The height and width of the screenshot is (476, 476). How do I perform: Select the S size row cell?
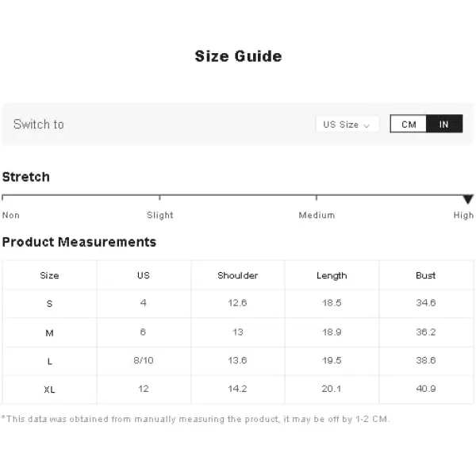pos(49,304)
